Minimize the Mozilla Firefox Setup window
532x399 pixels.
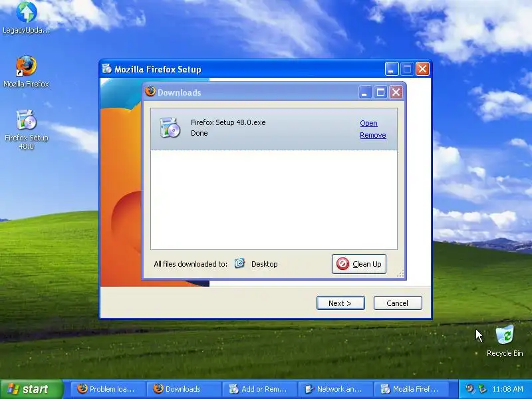point(392,69)
